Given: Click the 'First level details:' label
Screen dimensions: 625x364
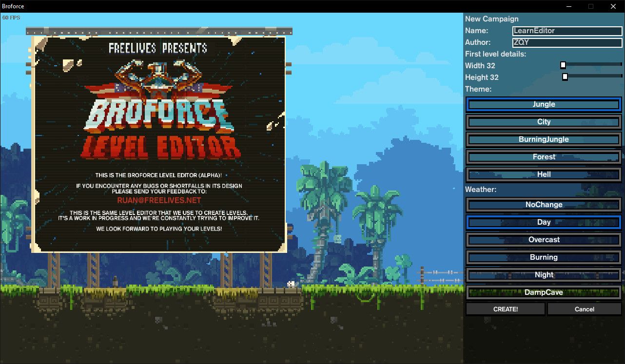Looking at the screenshot, I should click(x=495, y=54).
